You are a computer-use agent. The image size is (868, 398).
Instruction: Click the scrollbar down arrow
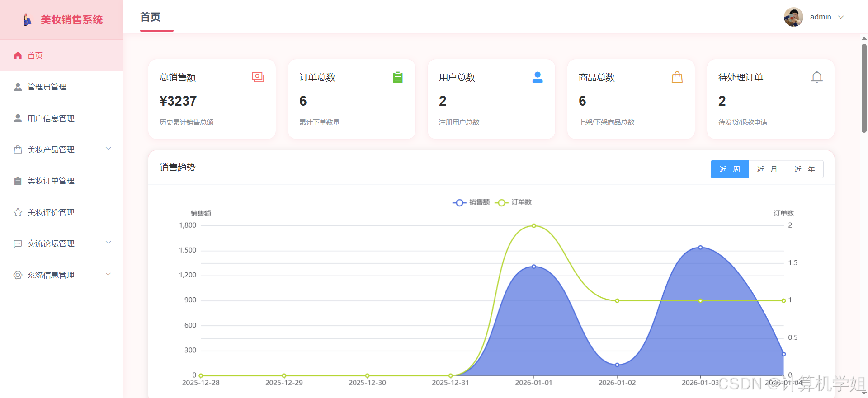click(x=864, y=393)
